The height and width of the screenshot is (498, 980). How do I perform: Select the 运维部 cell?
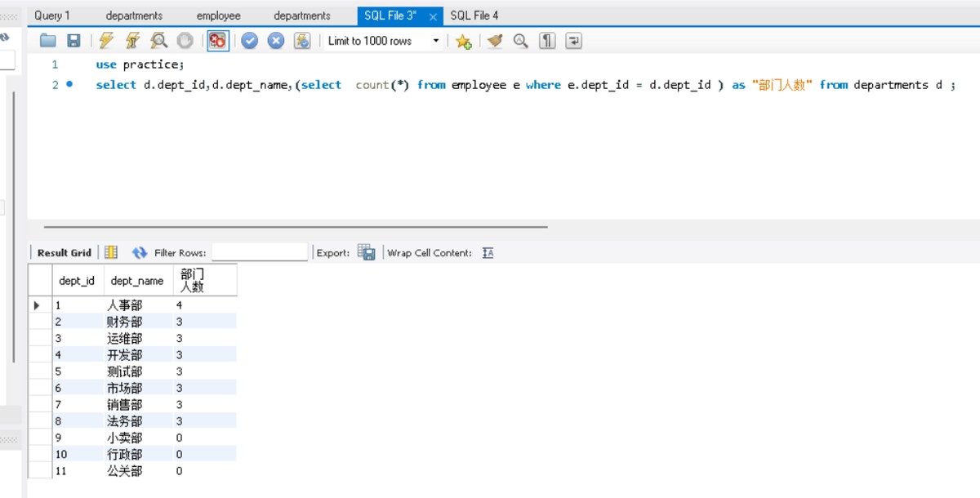coord(138,338)
